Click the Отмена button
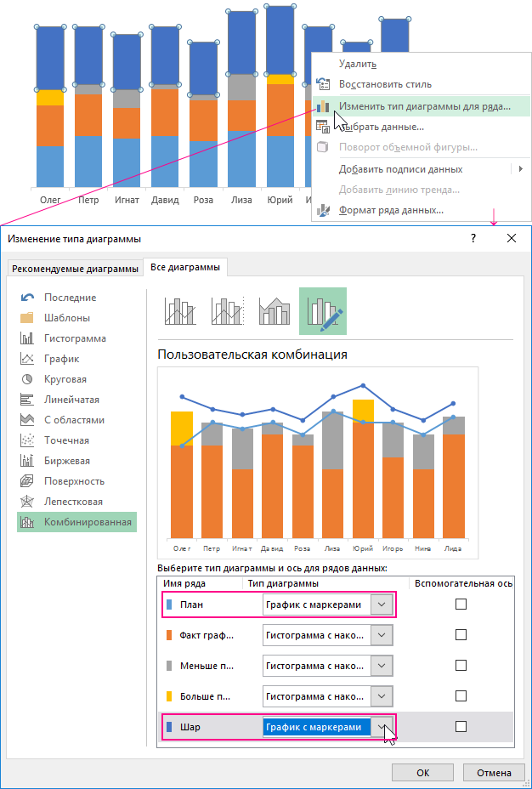 494,773
